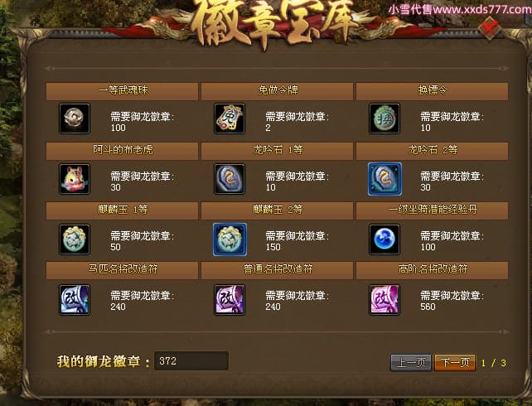Close the 徽章宝库 window with red X
532x406 pixels.
(491, 27)
